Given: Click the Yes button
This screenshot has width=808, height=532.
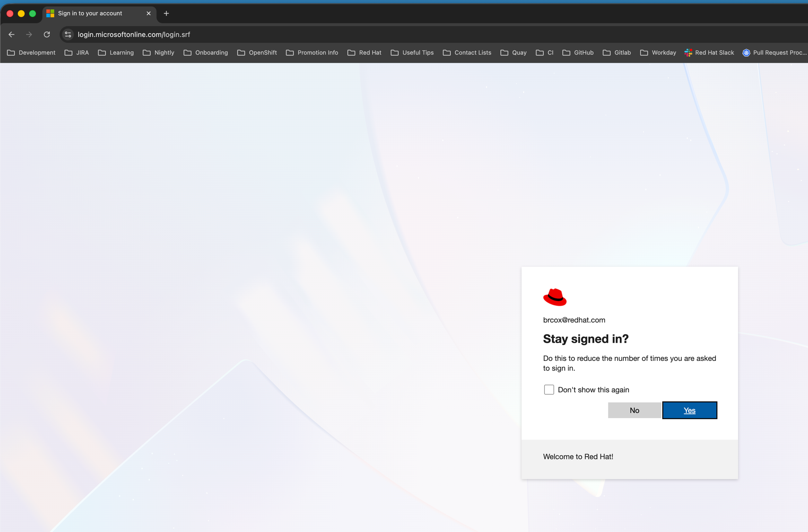Looking at the screenshot, I should pos(690,410).
